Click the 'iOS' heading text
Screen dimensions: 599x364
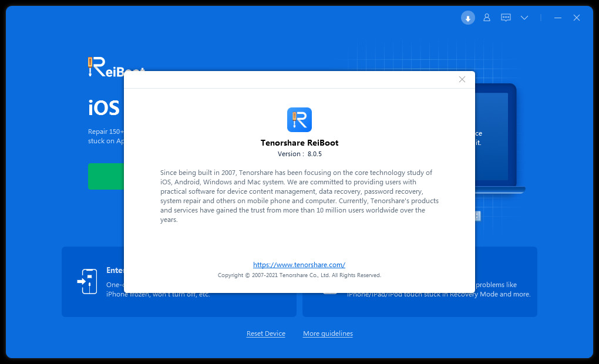coord(104,107)
